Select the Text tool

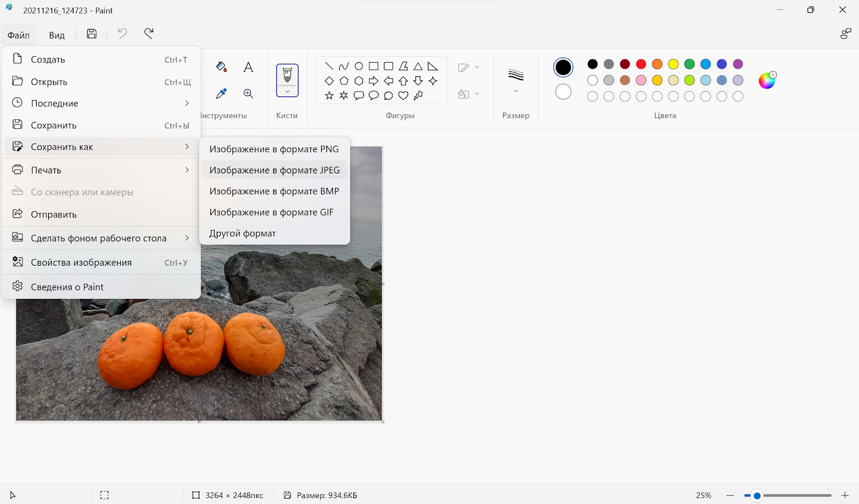coord(248,67)
